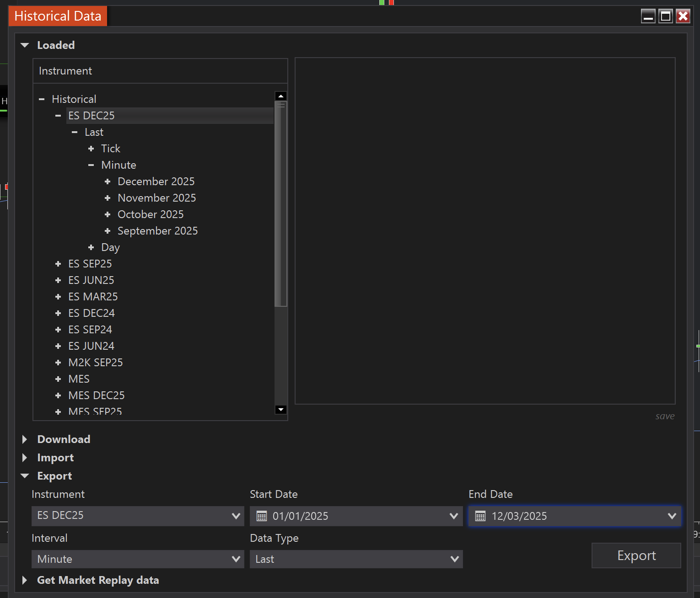Open the Data Type dropdown

point(454,559)
